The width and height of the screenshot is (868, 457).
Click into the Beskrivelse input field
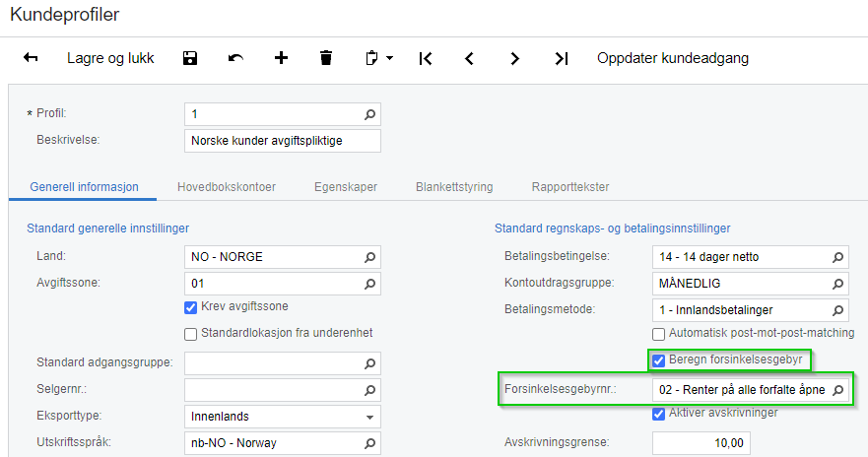pyautogui.click(x=283, y=141)
